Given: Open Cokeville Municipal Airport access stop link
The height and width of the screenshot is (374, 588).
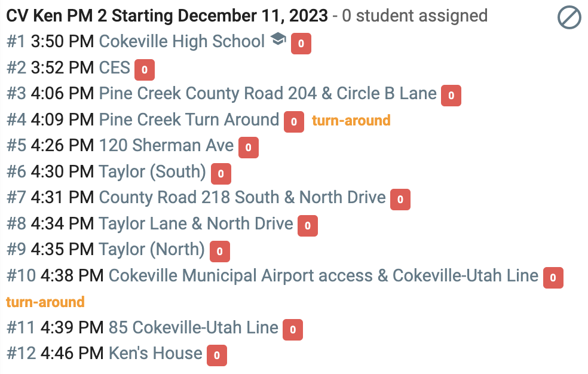Looking at the screenshot, I should [x=324, y=275].
